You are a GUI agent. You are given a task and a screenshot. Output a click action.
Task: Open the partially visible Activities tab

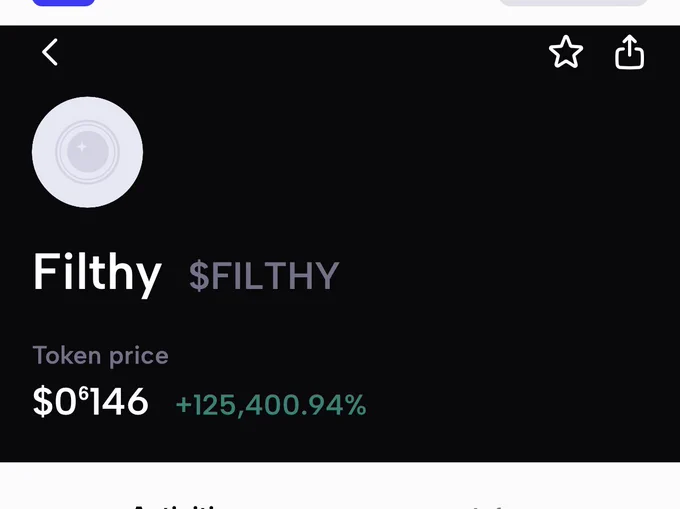(178, 506)
